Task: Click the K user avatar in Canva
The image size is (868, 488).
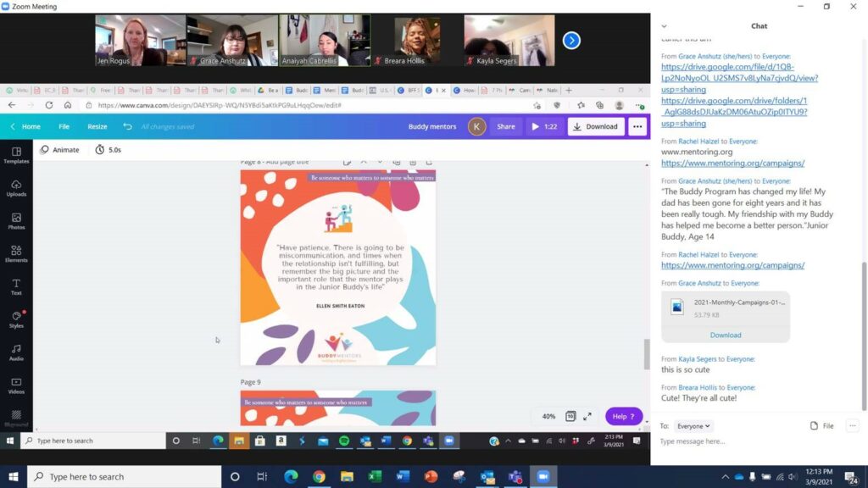Action: (x=476, y=127)
